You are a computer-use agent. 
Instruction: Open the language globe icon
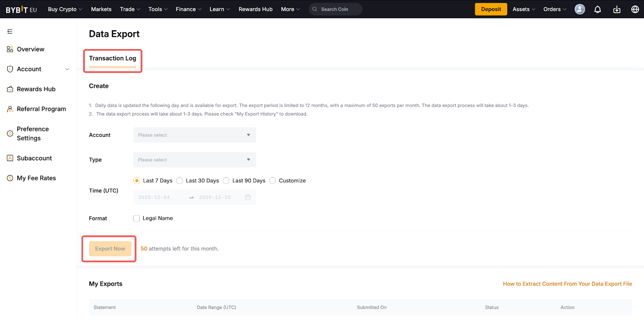[x=635, y=9]
